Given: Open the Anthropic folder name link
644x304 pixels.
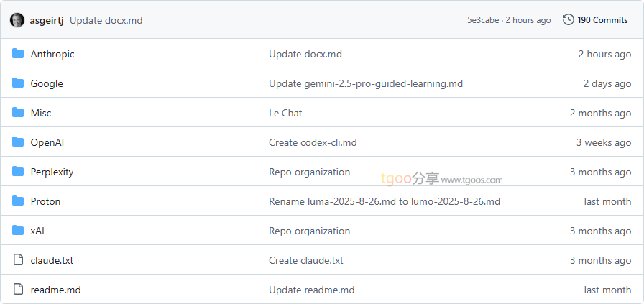Looking at the screenshot, I should 52,54.
